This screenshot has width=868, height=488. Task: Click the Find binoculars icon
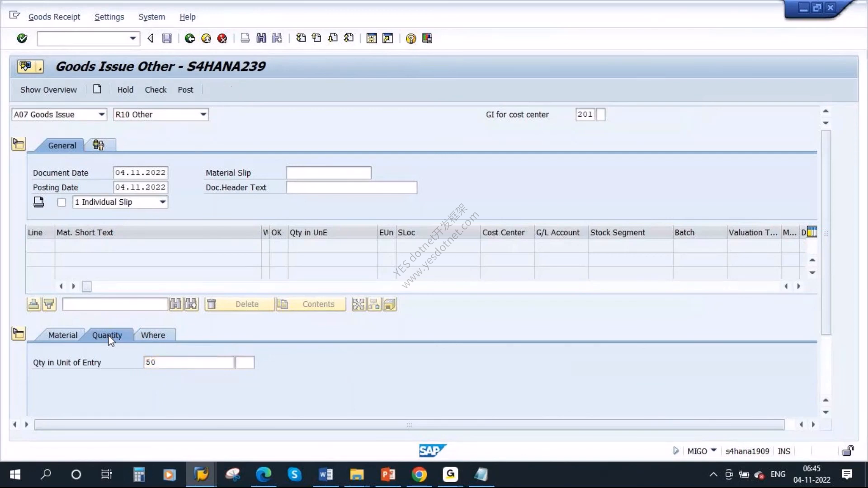coord(261,38)
